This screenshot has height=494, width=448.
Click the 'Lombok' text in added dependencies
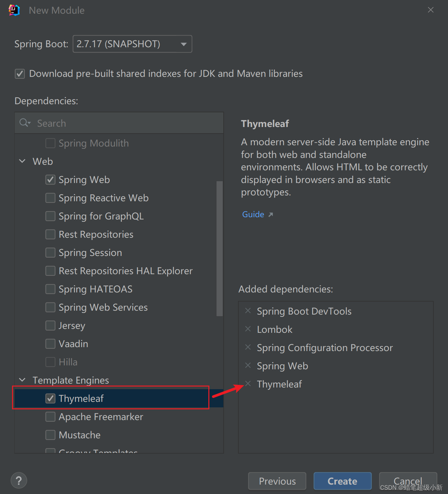(274, 330)
